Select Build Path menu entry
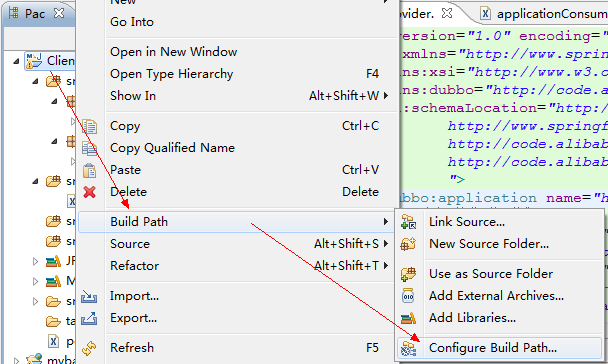 (237, 222)
